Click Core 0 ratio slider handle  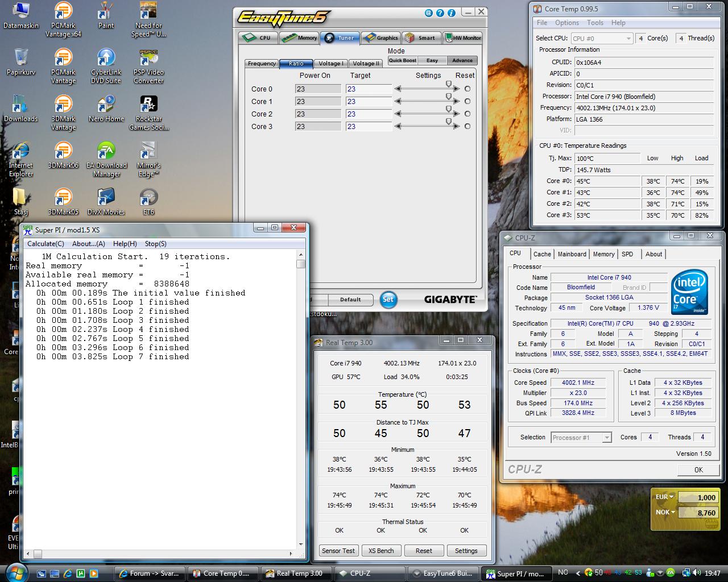(449, 84)
